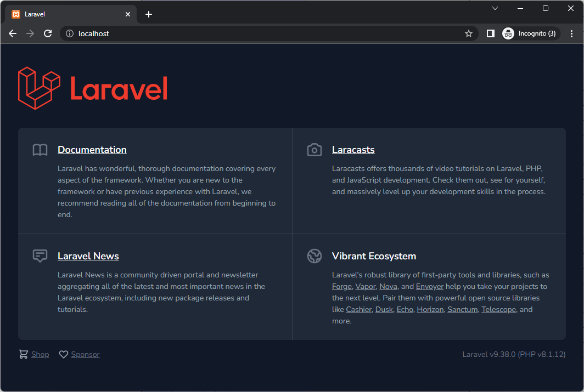Open the Laracasts link
This screenshot has width=584, height=392.
pos(353,150)
